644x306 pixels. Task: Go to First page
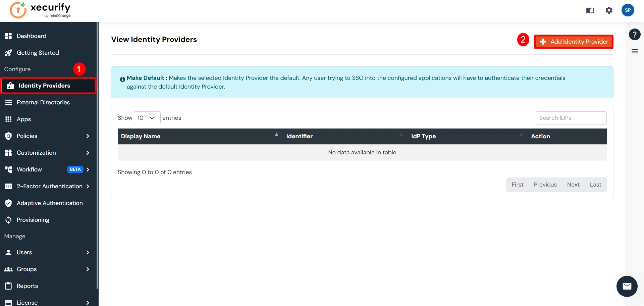tap(518, 185)
